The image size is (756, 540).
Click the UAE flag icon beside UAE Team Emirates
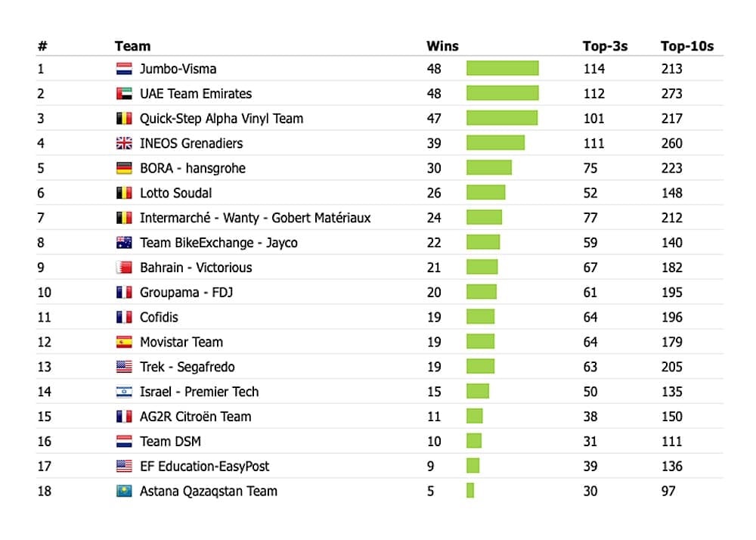click(x=124, y=94)
